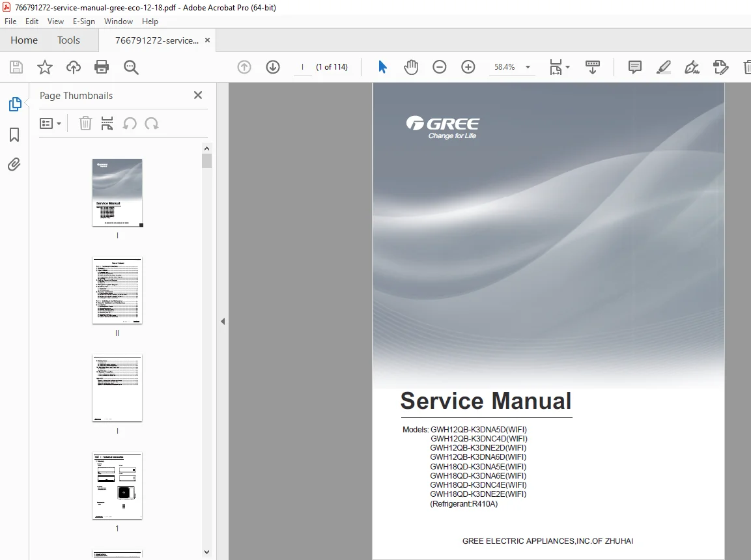The width and height of the screenshot is (751, 560).
Task: Open the E-Sign menu
Action: coord(84,21)
